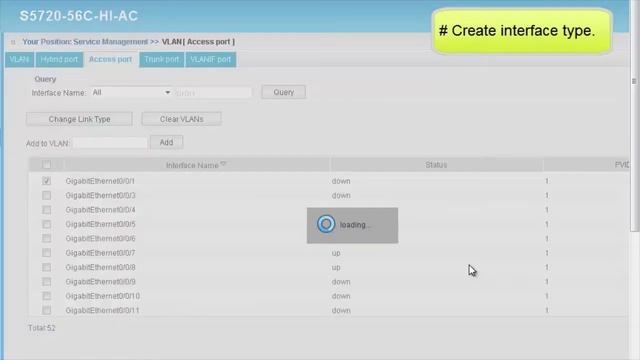Check the GigabitEthernet0/0/3 checkbox
The width and height of the screenshot is (640, 360).
(47, 196)
